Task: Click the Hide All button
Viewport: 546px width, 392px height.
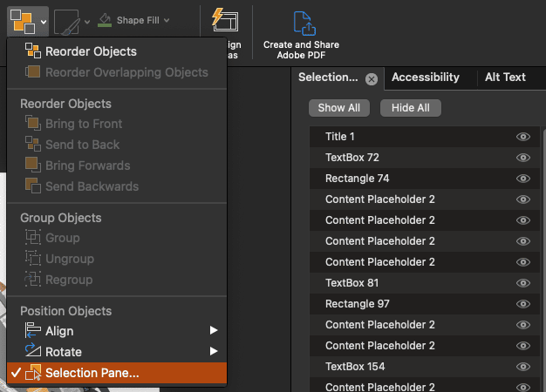Action: pos(411,108)
